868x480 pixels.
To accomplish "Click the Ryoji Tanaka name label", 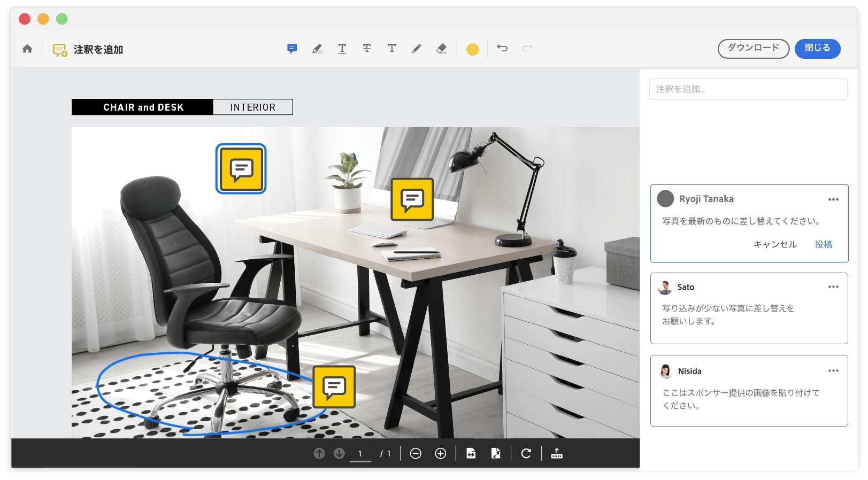I will (706, 199).
